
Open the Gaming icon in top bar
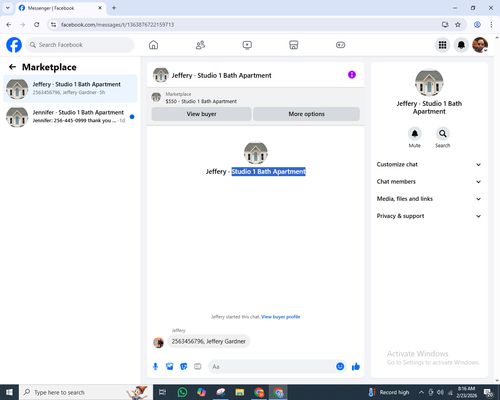[x=340, y=45]
